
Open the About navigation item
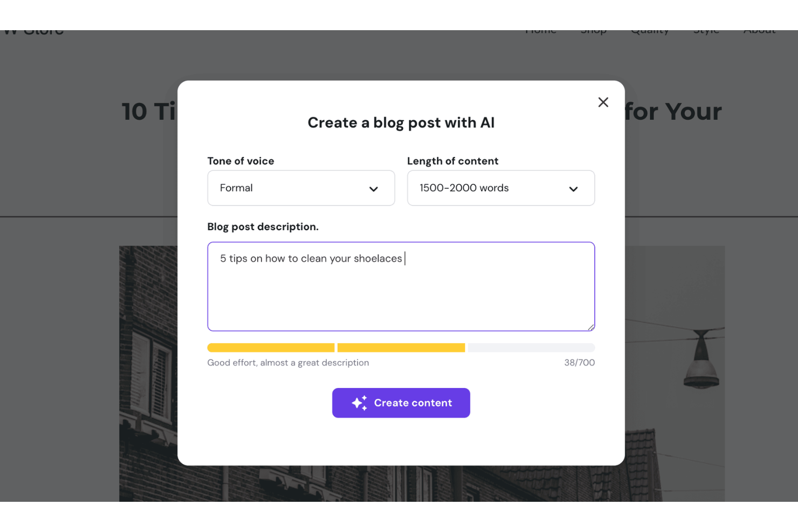coord(759,30)
